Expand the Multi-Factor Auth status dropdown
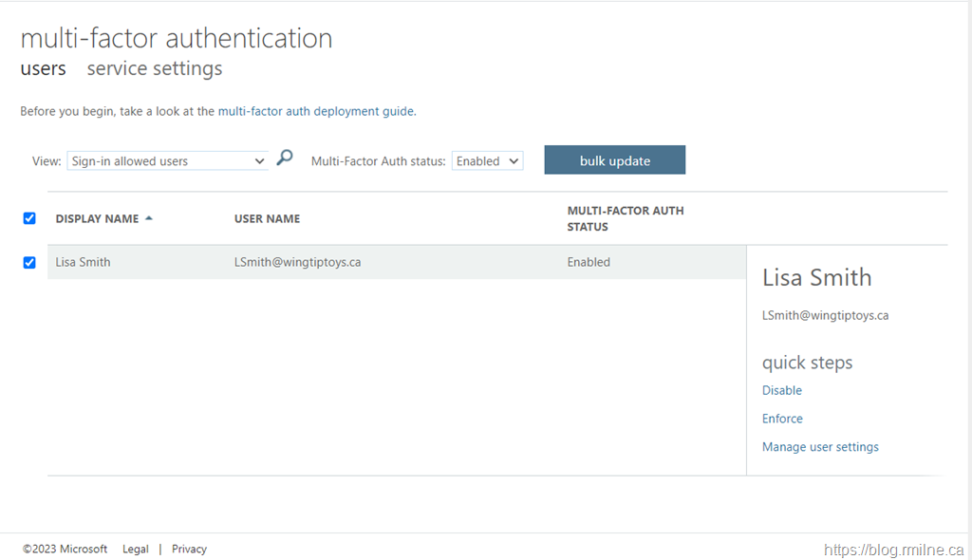Viewport: 972px width, 560px height. point(487,161)
